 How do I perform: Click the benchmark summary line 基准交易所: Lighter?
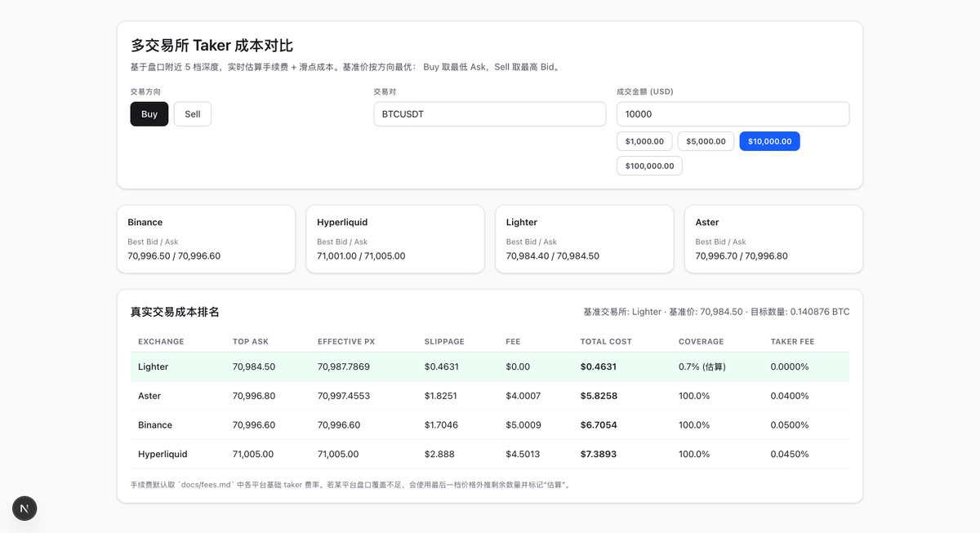coord(716,312)
